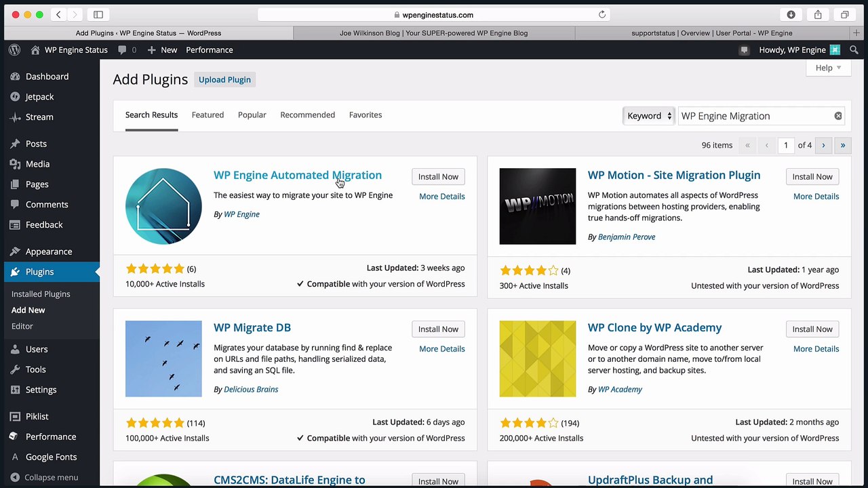Open Tools in the sidebar
The image size is (868, 488).
pyautogui.click(x=35, y=369)
